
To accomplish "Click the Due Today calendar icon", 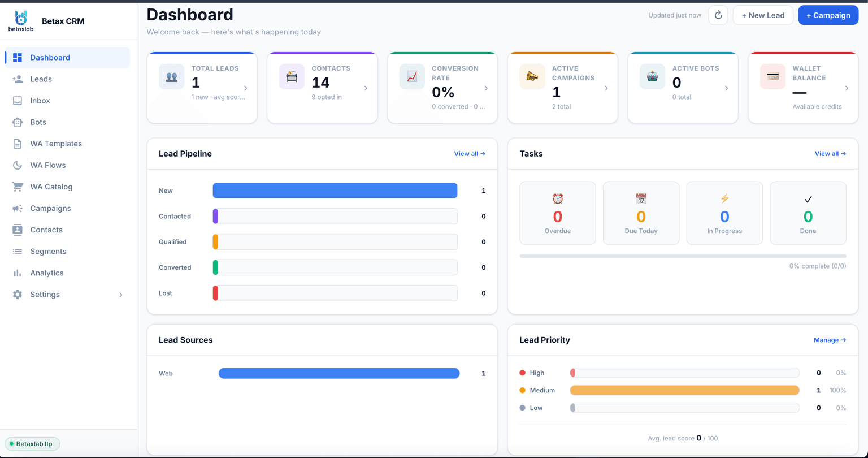I will (641, 198).
